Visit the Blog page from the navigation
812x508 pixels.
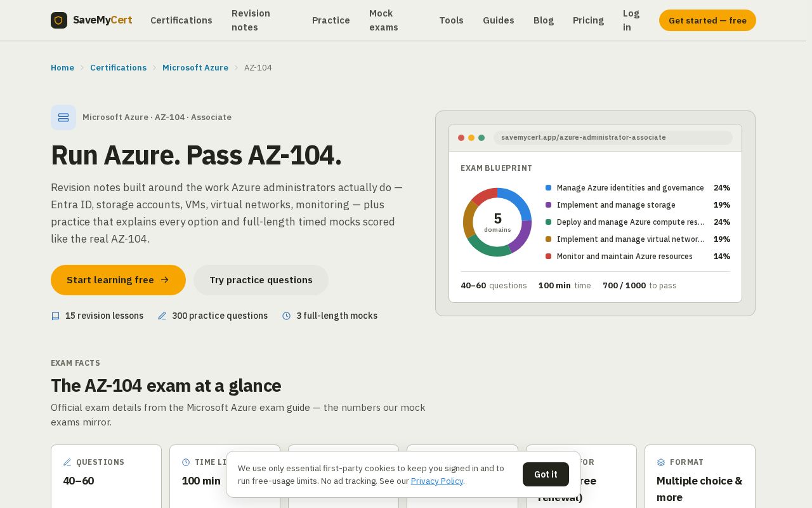click(x=544, y=20)
